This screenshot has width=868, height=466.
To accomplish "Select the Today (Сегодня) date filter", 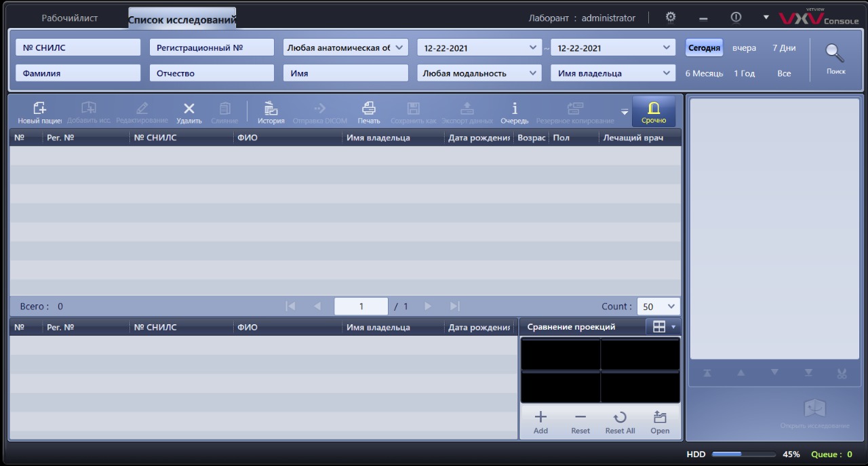I will point(704,48).
